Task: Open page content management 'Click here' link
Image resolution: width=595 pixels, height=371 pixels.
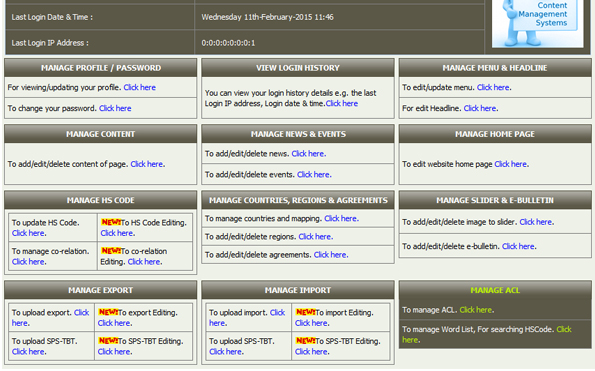Action: (147, 164)
